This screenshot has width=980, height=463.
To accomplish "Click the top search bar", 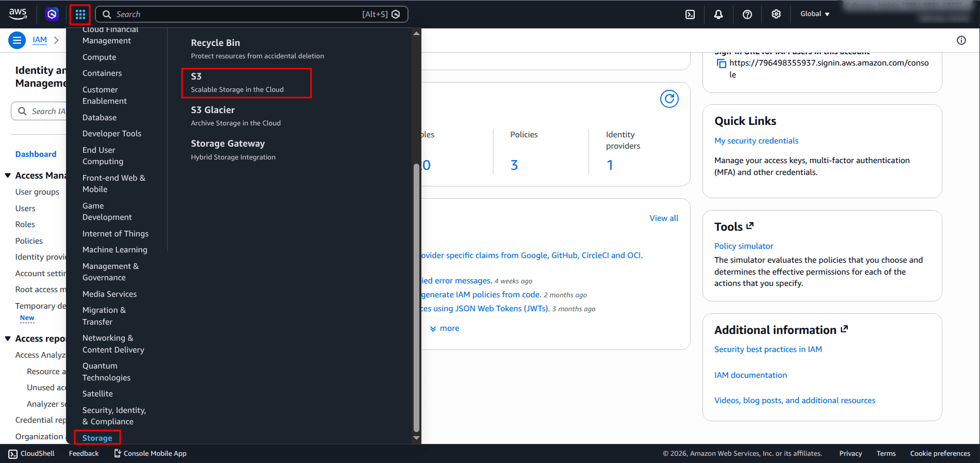I will coord(252,14).
